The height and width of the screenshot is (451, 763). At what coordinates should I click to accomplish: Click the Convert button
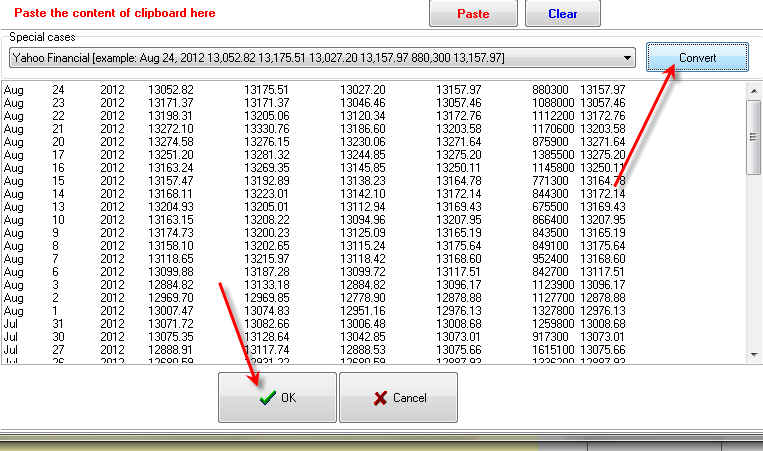point(697,58)
